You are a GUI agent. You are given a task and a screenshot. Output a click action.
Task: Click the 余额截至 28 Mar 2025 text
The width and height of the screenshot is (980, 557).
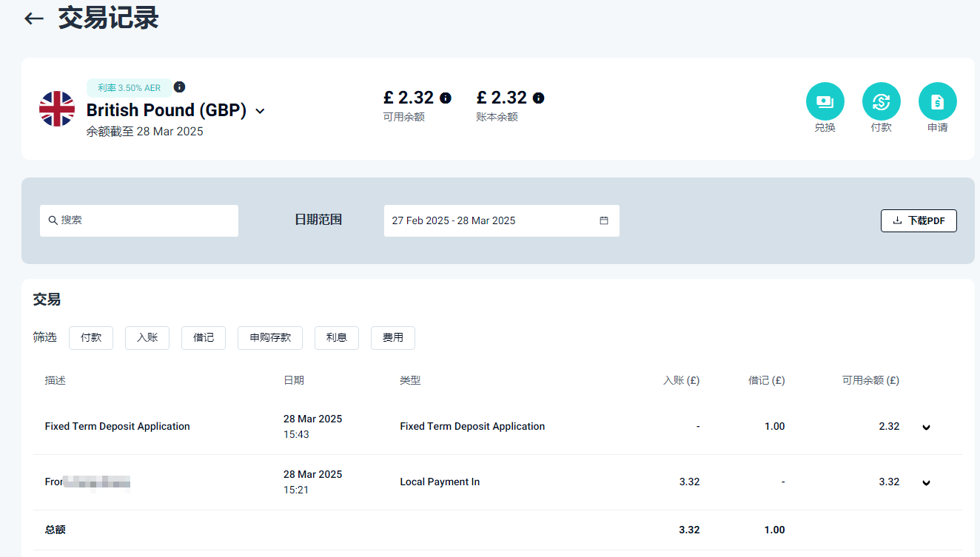[145, 132]
